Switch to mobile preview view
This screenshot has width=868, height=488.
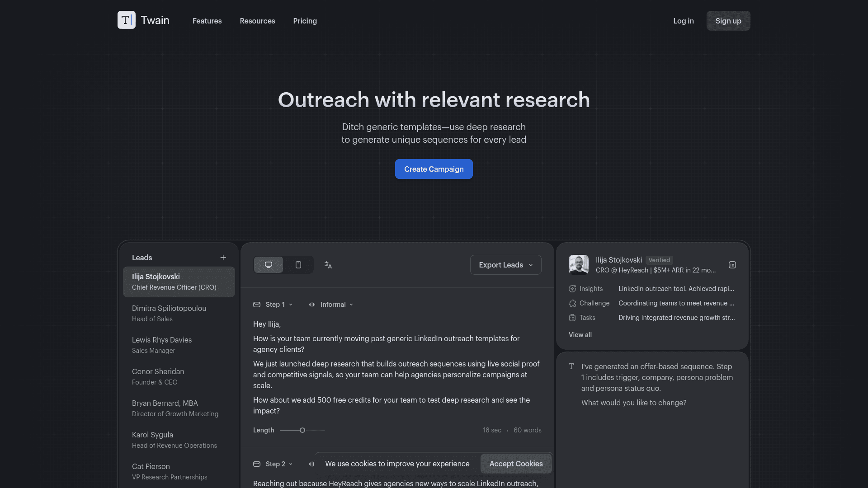[x=298, y=265]
